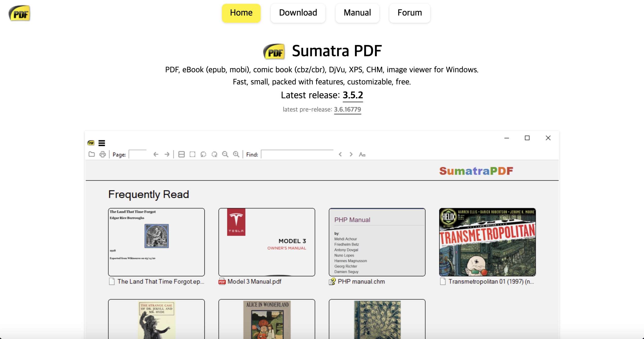Minimize the app screenshot window
This screenshot has height=339, width=644.
click(507, 138)
